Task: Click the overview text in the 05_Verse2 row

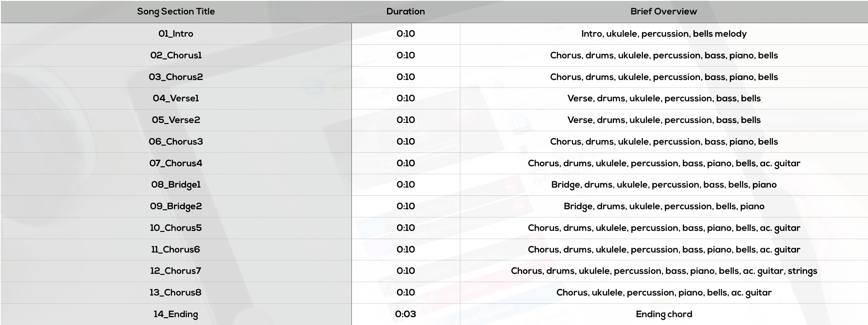Action: (664, 120)
